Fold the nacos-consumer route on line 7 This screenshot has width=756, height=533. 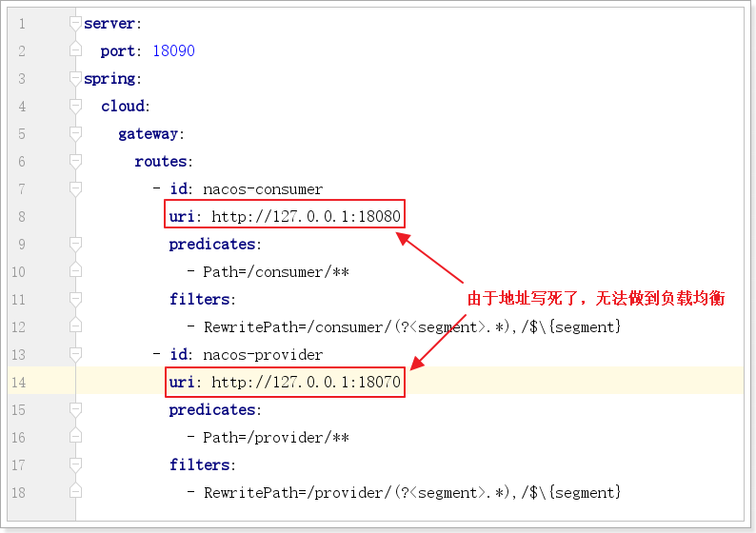click(x=75, y=188)
